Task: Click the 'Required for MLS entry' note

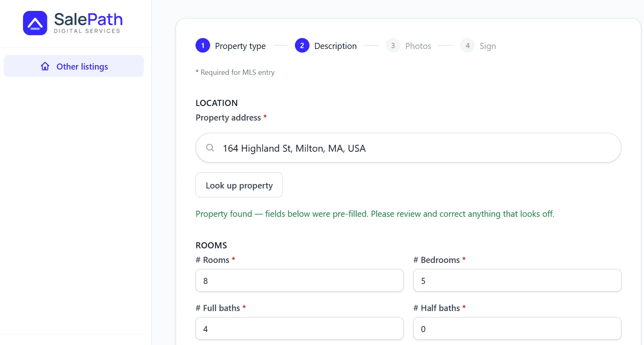Action: click(235, 72)
